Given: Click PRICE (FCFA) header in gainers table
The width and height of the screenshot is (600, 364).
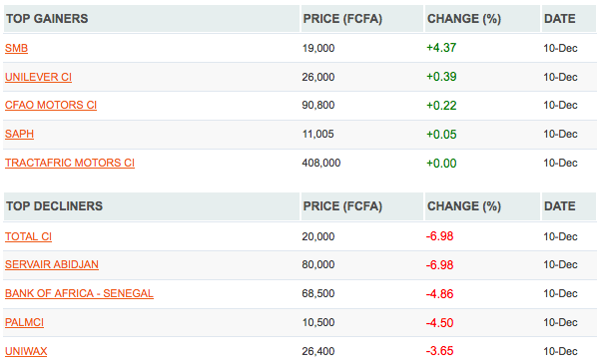Looking at the screenshot, I should click(x=342, y=19).
